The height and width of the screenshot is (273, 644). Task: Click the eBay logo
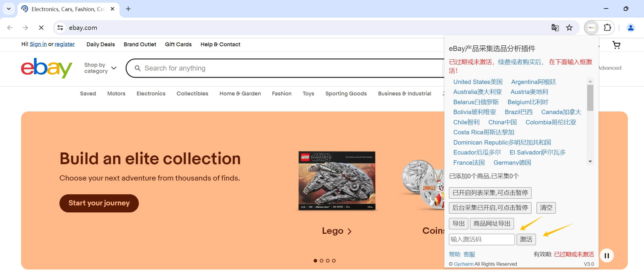[x=47, y=68]
